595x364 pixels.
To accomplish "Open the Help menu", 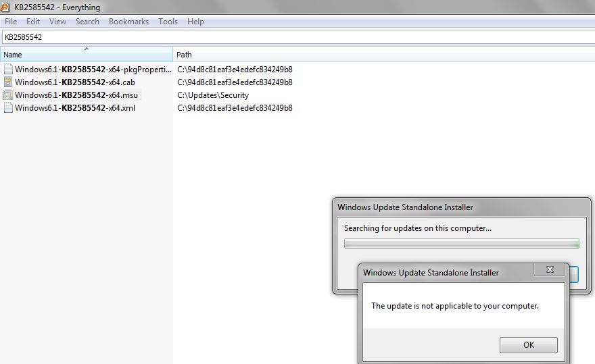I will (x=195, y=22).
